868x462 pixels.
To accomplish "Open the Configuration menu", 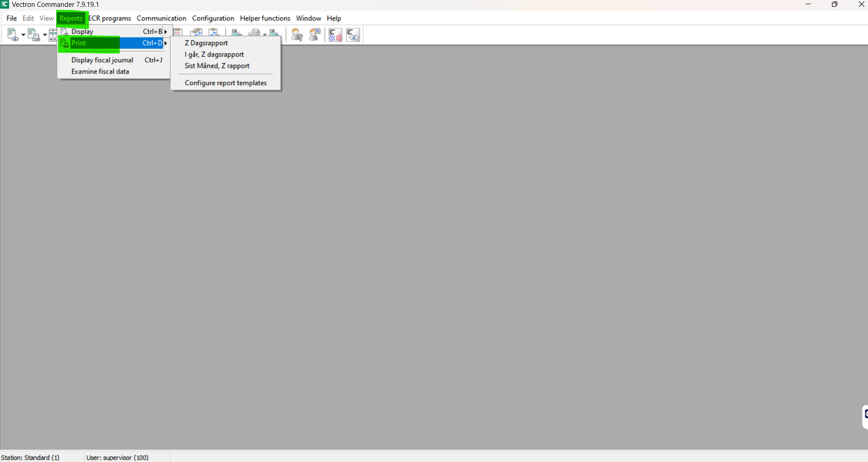I will pos(213,18).
